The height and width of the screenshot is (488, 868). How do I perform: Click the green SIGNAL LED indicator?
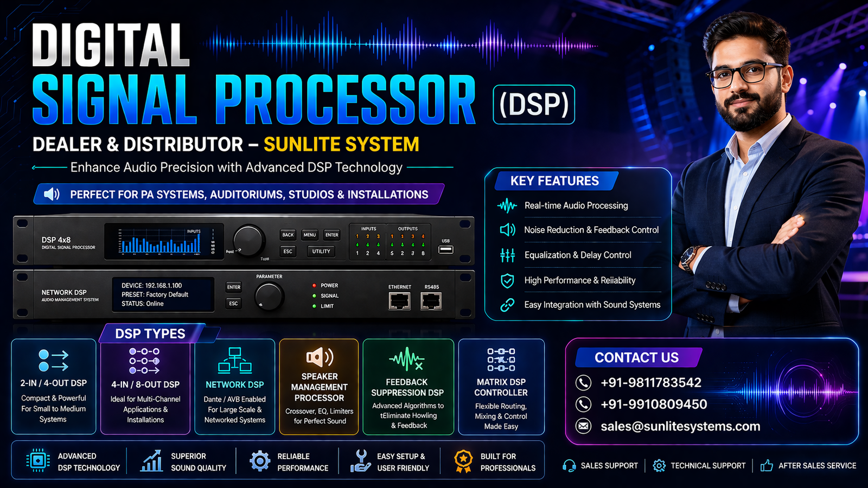[x=314, y=296]
